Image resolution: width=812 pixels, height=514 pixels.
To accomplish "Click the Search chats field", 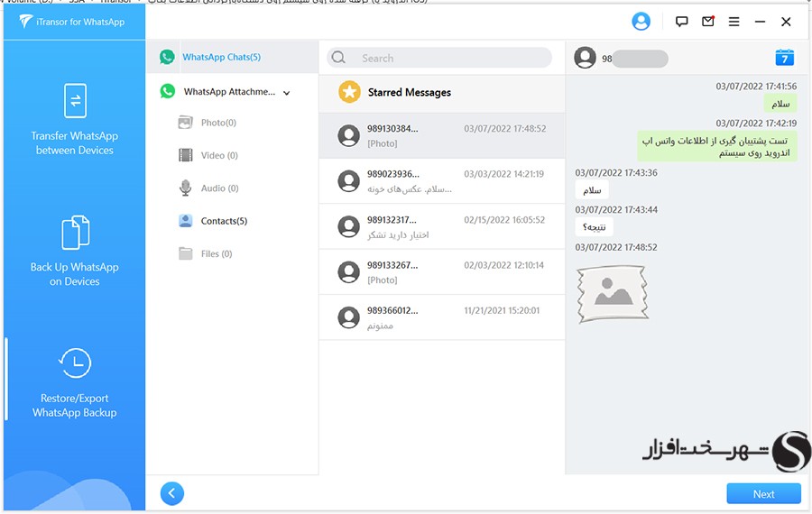I will tap(439, 58).
